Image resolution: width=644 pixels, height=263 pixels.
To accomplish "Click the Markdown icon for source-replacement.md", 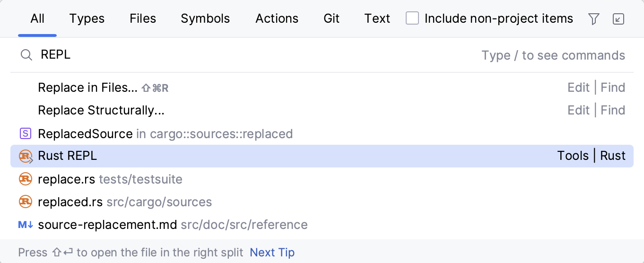I will click(26, 225).
